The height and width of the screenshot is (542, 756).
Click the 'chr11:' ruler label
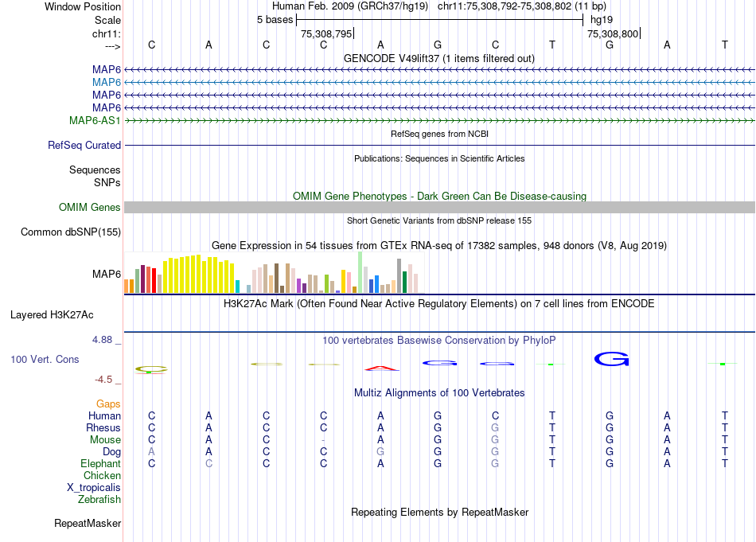[x=107, y=33]
